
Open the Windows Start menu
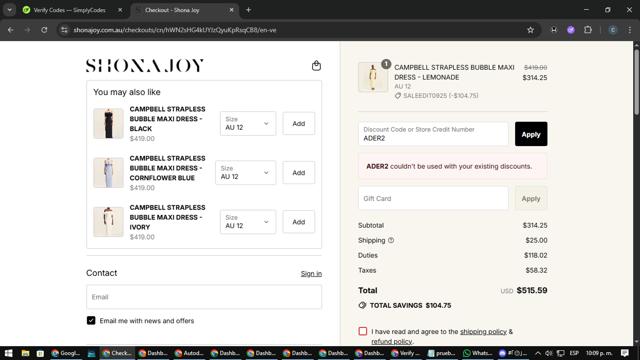8,353
